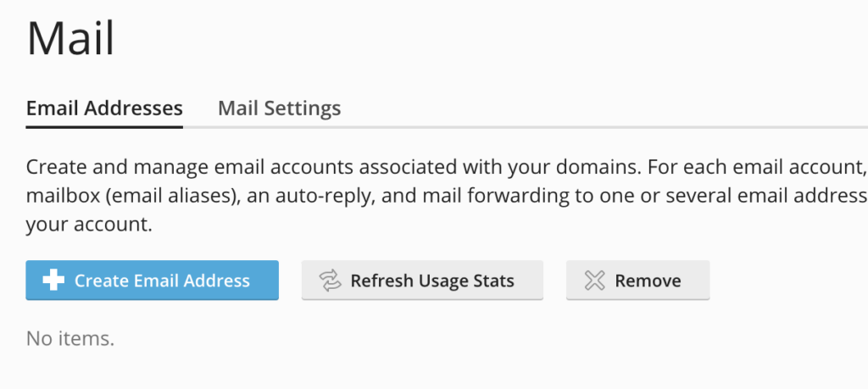The image size is (868, 389).
Task: Click the "Create Email Address" label text
Action: (x=162, y=281)
